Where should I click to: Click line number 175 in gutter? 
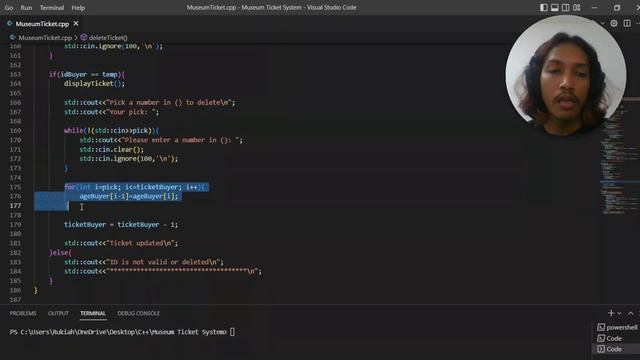tap(15, 187)
